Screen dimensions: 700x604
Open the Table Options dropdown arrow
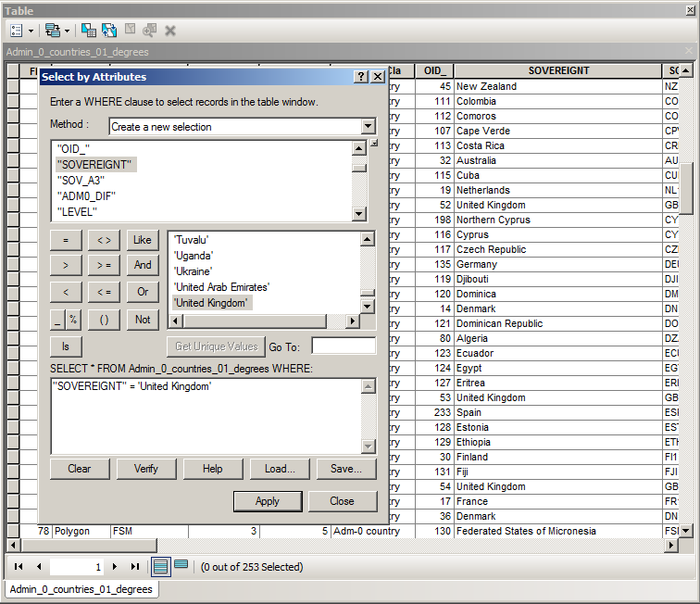(x=31, y=31)
